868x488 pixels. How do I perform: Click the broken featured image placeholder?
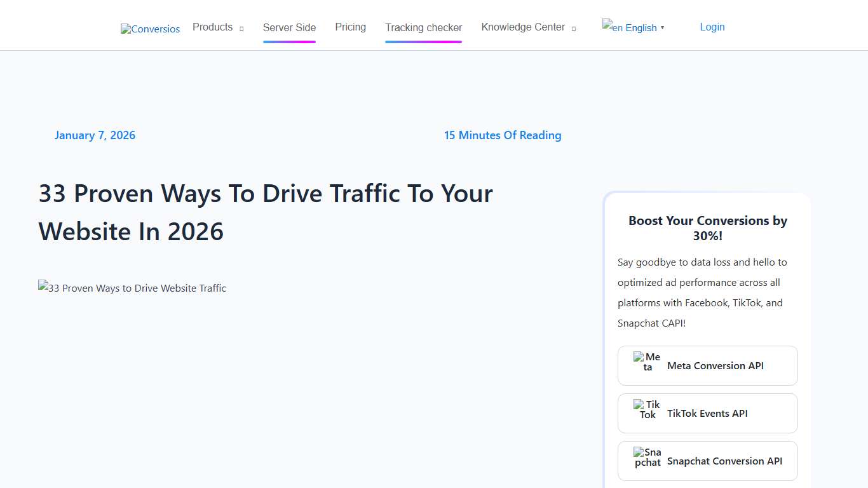click(132, 288)
